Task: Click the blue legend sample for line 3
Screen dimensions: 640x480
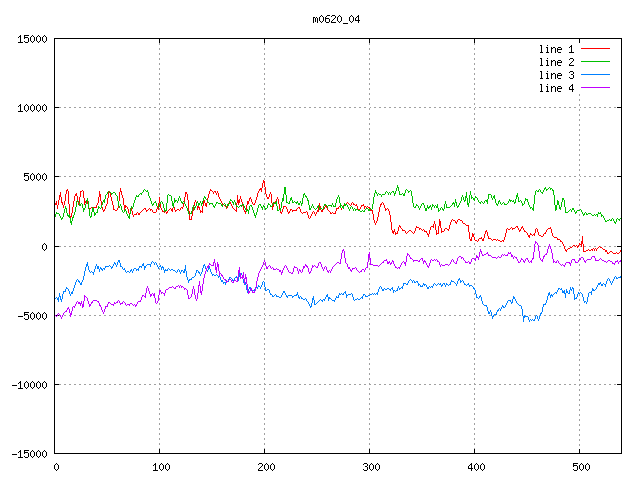Action: coord(595,75)
